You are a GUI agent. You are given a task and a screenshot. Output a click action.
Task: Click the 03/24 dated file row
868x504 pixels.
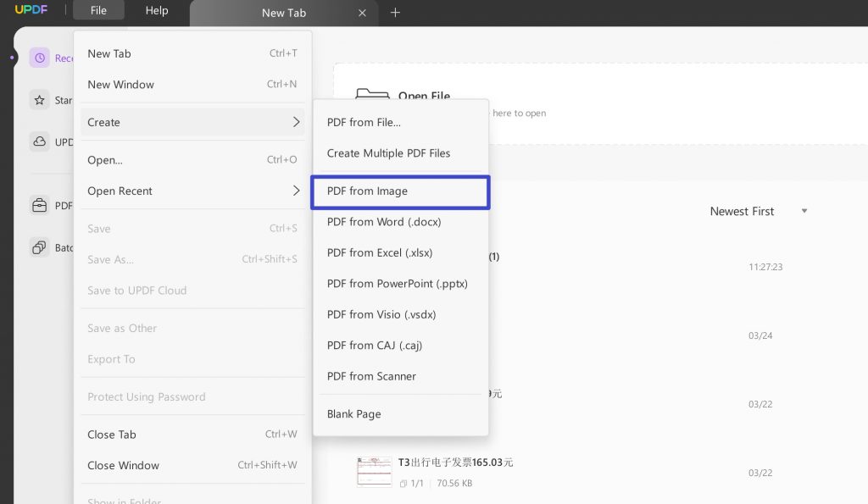click(760, 335)
